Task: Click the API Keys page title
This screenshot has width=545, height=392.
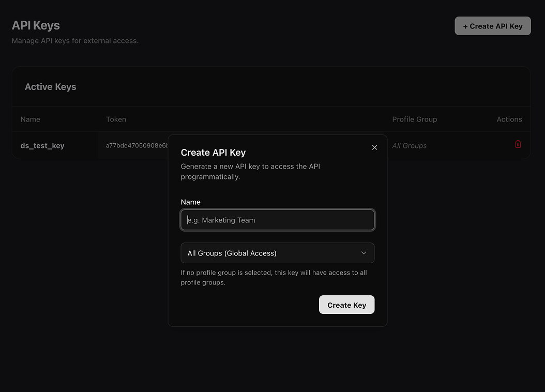Action: pos(35,25)
